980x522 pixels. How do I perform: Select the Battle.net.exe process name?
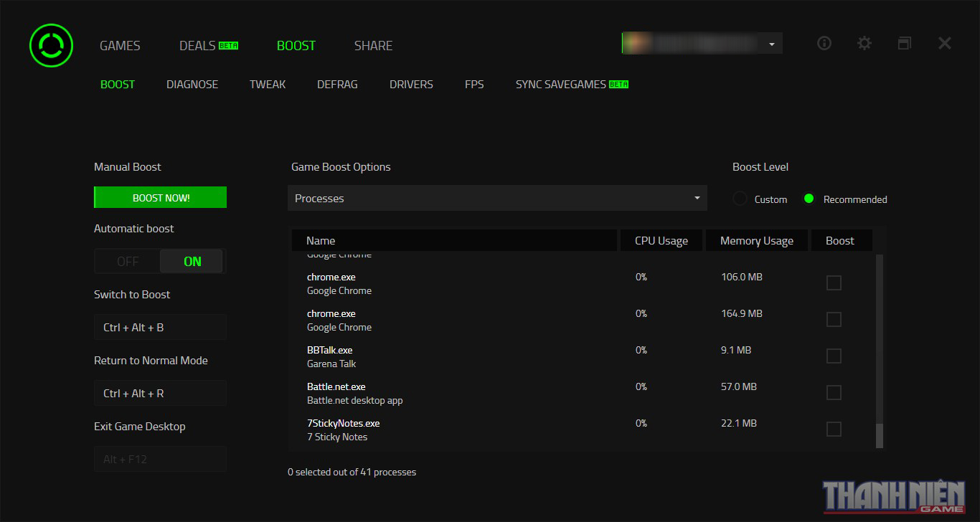(336, 386)
